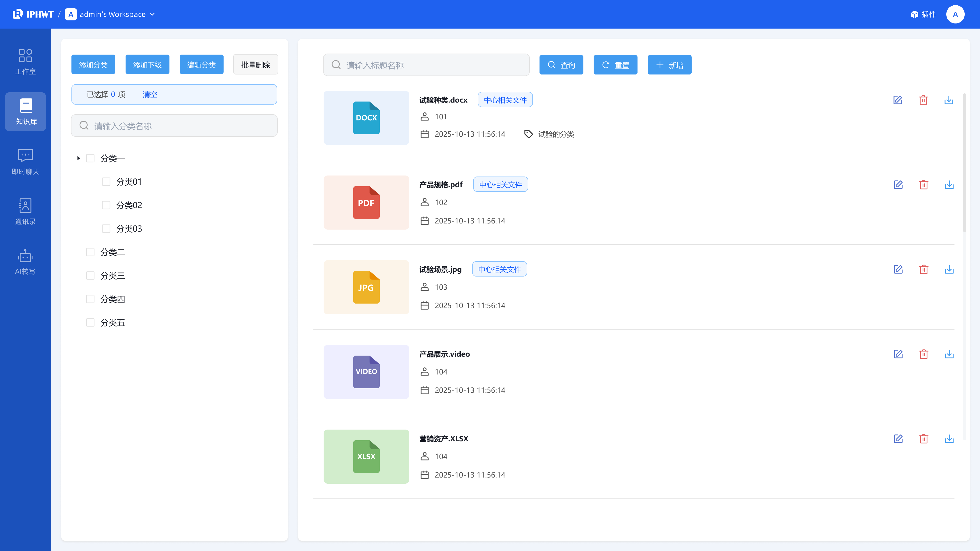This screenshot has height=551, width=980.
Task: Click the DOCX file type icon
Action: 366,118
